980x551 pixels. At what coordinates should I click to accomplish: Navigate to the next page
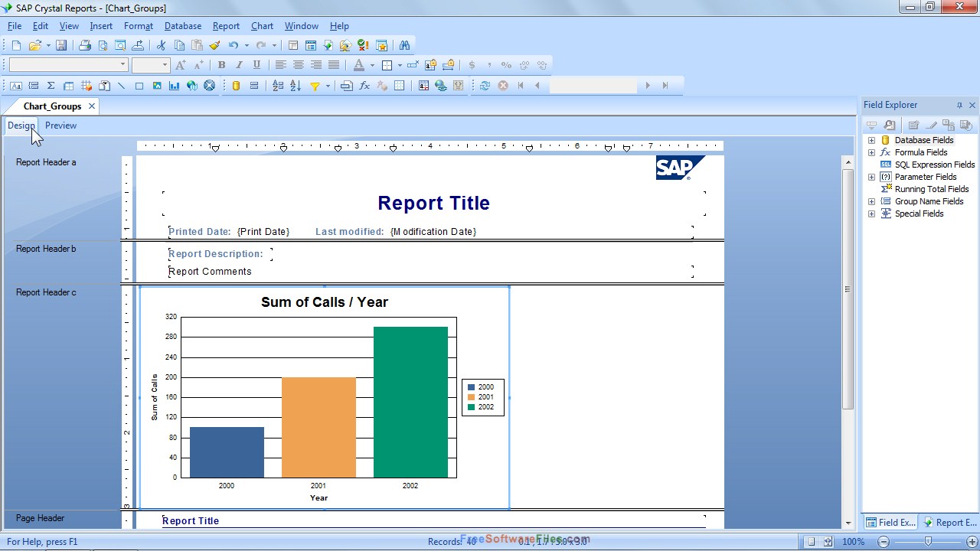(647, 85)
